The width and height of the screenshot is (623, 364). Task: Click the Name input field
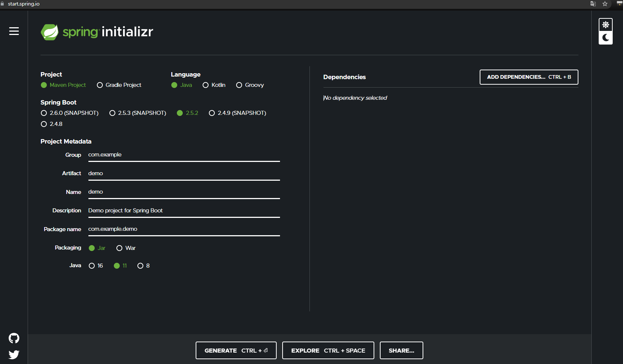[184, 192]
